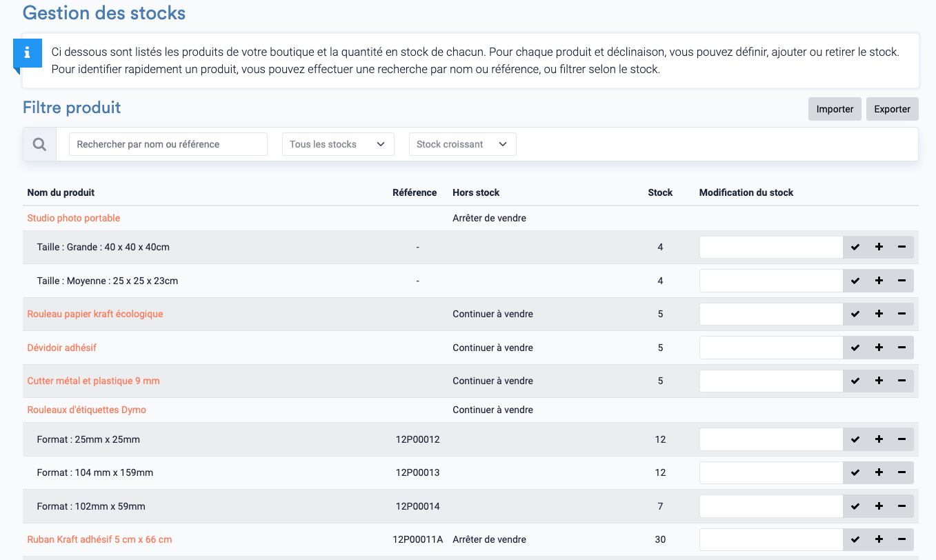Open the Rouleaux d'étiquettes Dymo product link

[x=86, y=410]
